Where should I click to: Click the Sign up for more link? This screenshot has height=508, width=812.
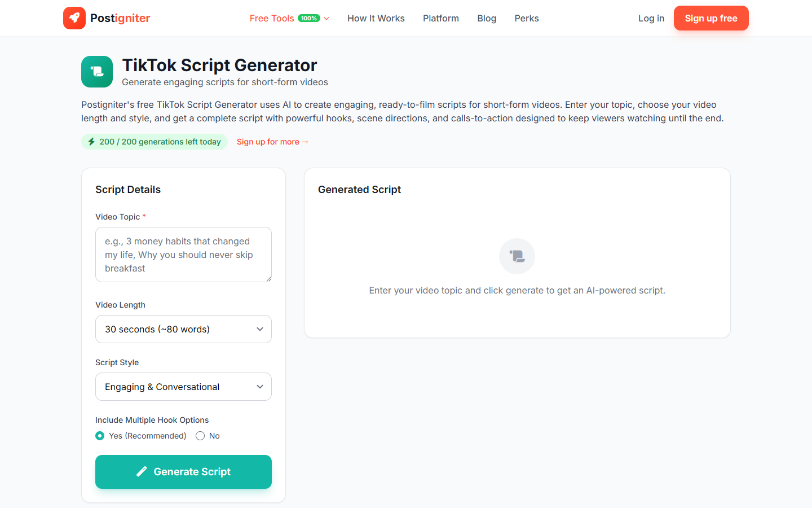coord(272,142)
